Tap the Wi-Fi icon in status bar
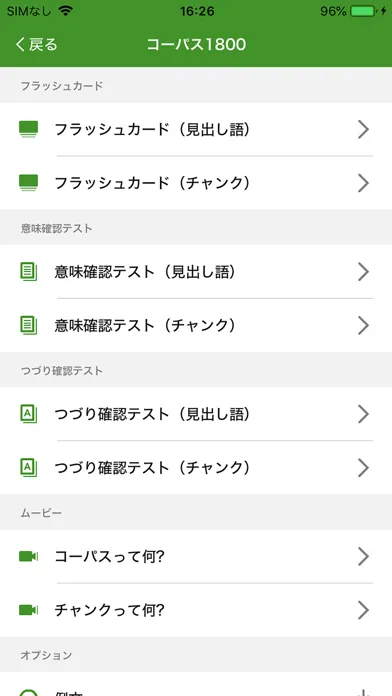The height and width of the screenshot is (696, 392). 65,11
